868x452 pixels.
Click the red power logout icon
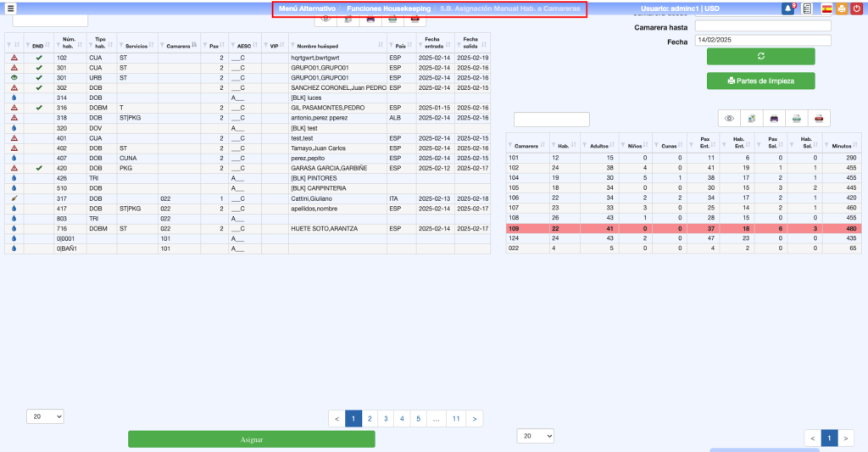click(x=857, y=8)
